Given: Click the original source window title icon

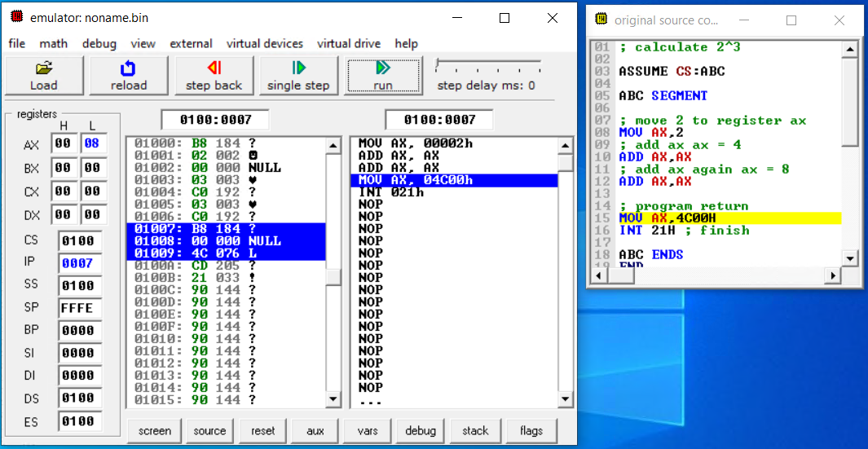Looking at the screenshot, I should point(601,20).
